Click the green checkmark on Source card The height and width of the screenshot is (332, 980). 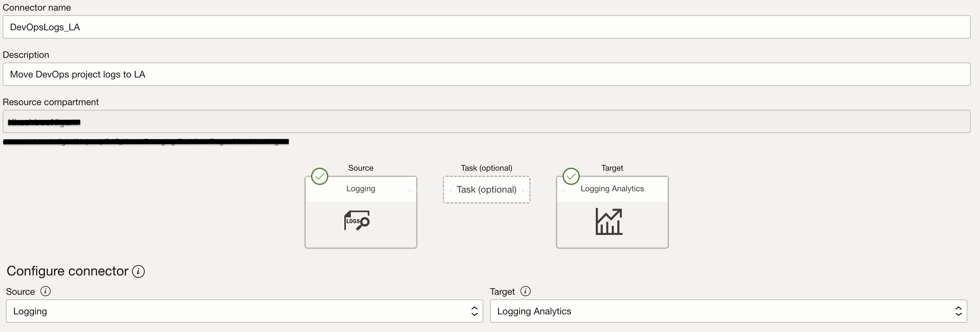click(320, 176)
